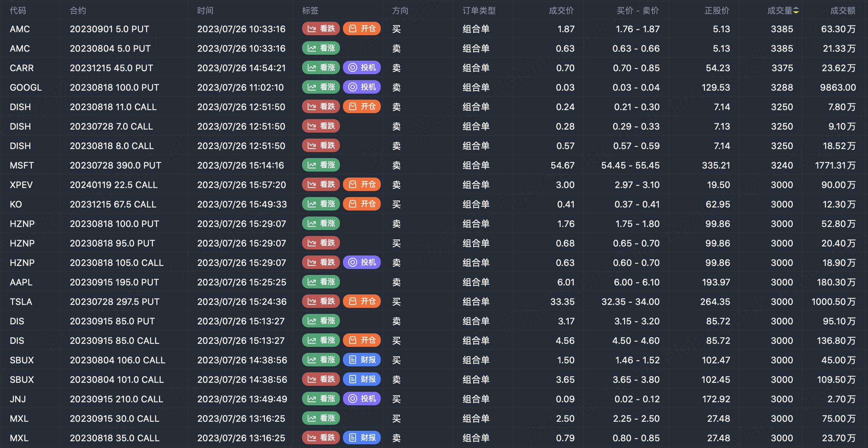The image size is (868, 448).
Task: Click the 投机 tag in the GOOGL row
Action: click(362, 87)
